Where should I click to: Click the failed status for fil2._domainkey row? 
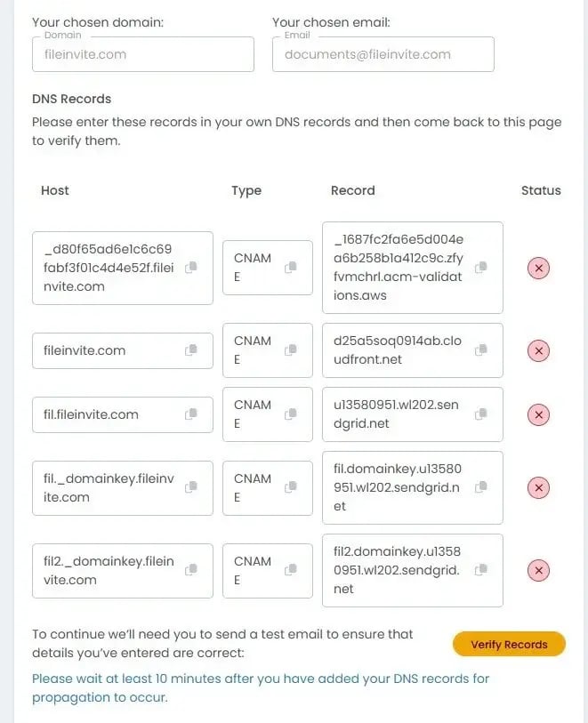pos(537,571)
